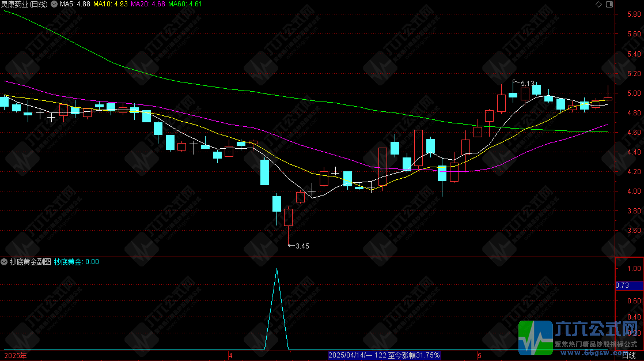Screen dimensions: 644x361
Task: Click the 4.00 price axis label
Action: (634, 191)
